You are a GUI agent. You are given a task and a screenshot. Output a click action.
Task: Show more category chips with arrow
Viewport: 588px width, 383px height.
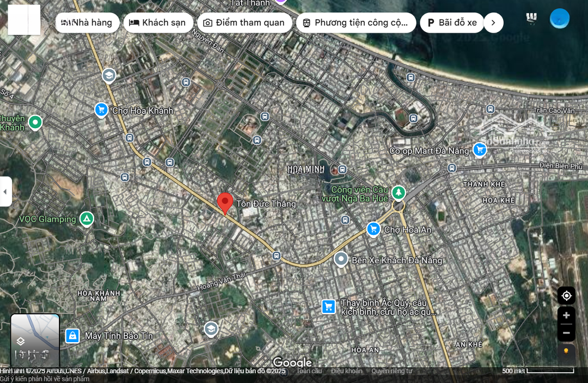[x=493, y=23]
